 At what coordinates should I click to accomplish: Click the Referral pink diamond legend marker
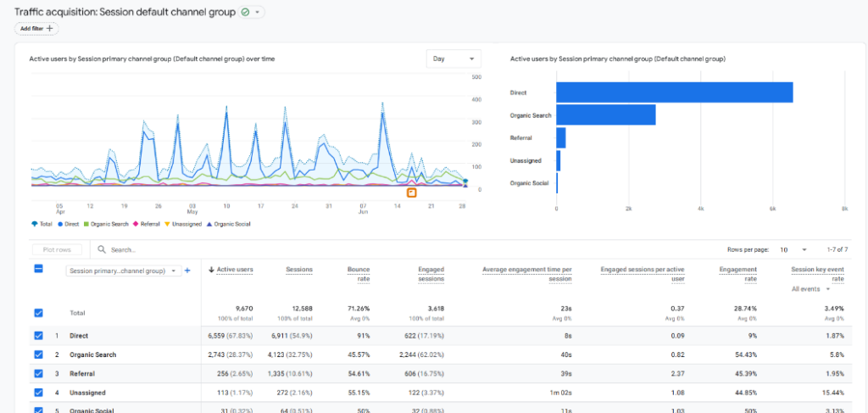click(x=135, y=224)
